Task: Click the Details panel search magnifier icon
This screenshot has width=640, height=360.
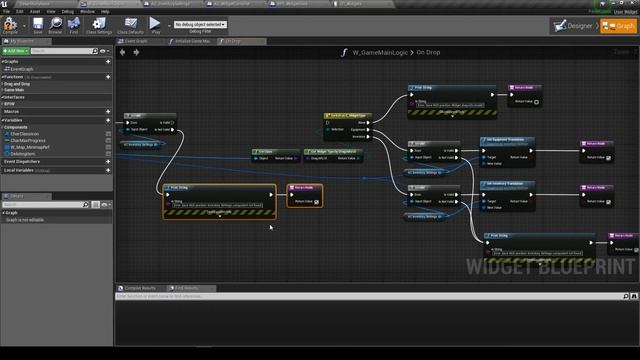Action: pyautogui.click(x=86, y=204)
